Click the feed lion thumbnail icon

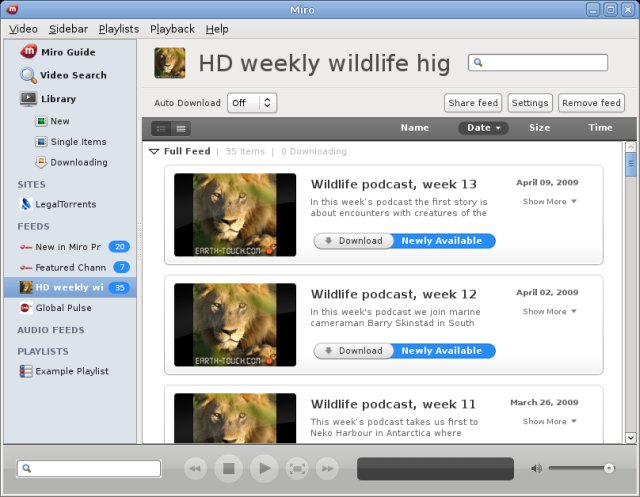coord(170,63)
